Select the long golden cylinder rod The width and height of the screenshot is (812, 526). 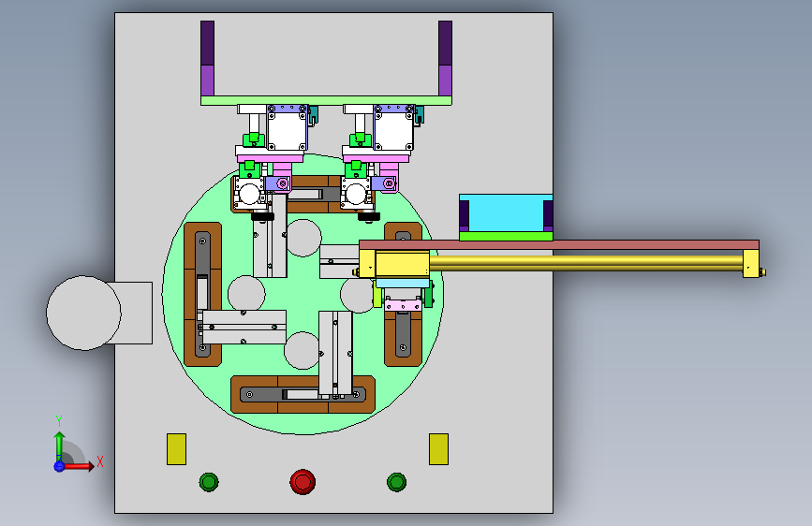coord(585,264)
